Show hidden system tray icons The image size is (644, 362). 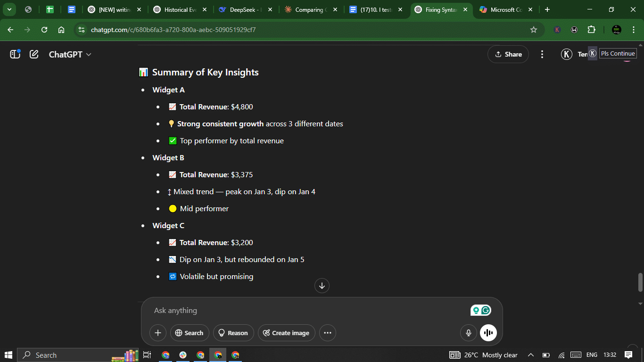point(531,355)
